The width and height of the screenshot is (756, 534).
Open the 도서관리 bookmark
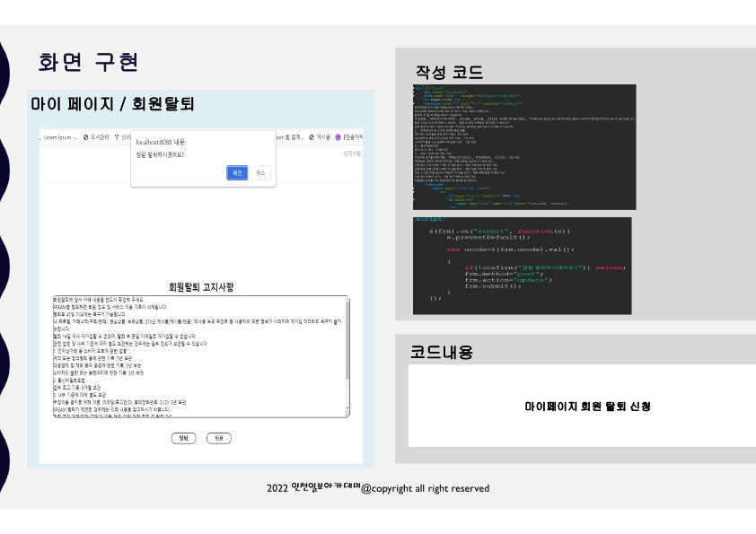100,137
